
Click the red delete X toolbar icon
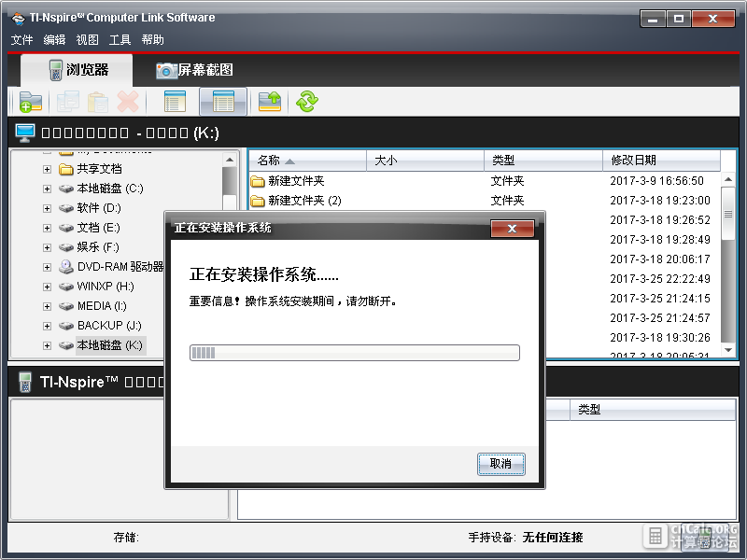click(128, 102)
